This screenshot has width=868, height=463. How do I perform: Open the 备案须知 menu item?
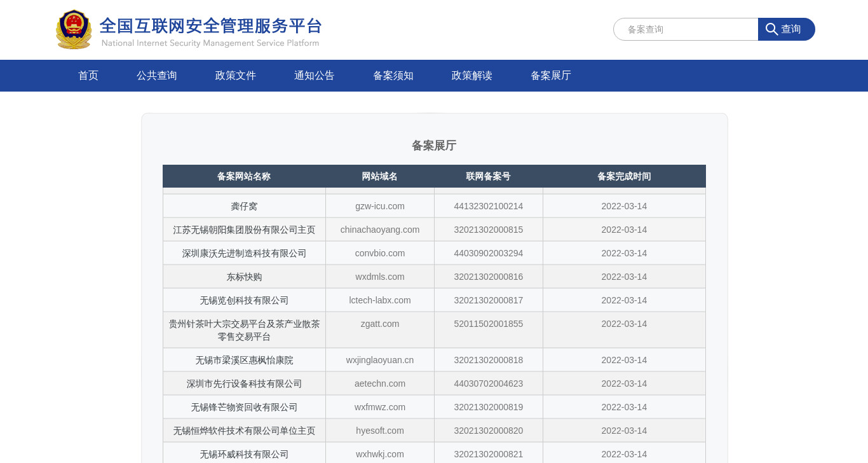tap(393, 76)
